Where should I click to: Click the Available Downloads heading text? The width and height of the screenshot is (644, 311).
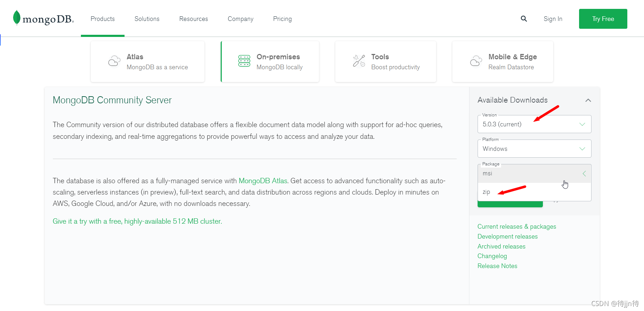pos(512,100)
